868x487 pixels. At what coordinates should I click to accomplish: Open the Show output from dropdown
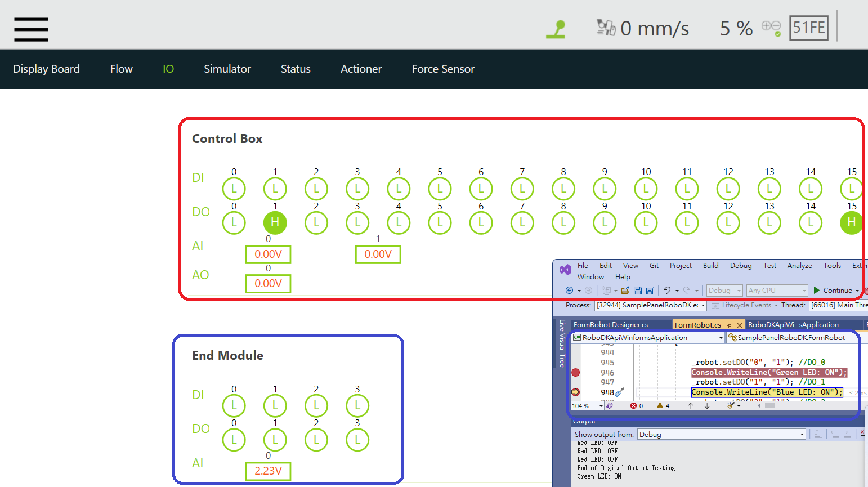pos(721,435)
